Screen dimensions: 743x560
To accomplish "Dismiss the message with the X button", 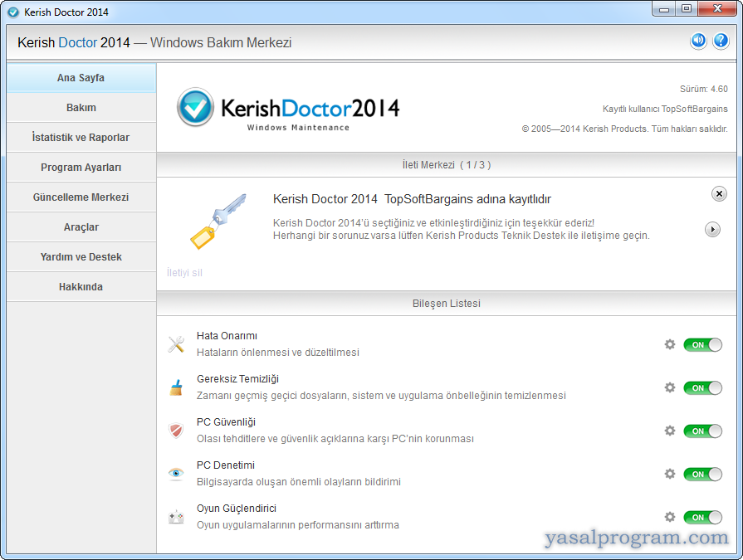I will coord(719,193).
